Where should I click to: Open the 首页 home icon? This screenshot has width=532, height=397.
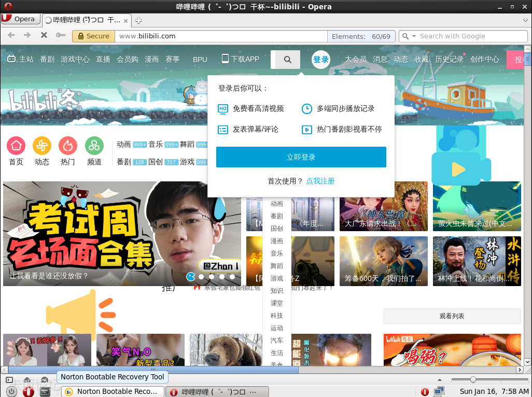(16, 146)
